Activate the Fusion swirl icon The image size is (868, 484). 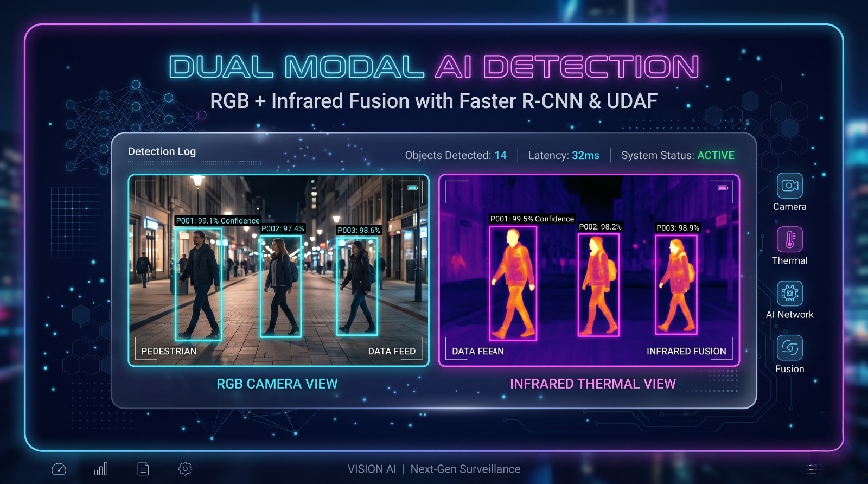tap(789, 348)
